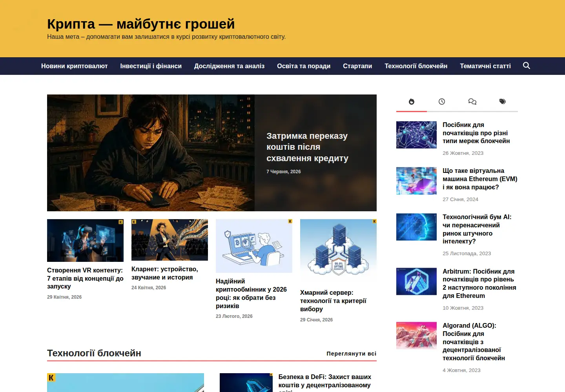Open the featured article Затримка переказу коштів
Screen dimensions: 565x392
click(307, 147)
